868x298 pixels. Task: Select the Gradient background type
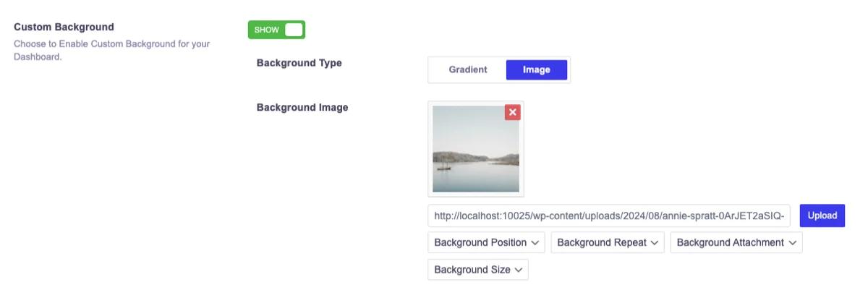point(468,70)
